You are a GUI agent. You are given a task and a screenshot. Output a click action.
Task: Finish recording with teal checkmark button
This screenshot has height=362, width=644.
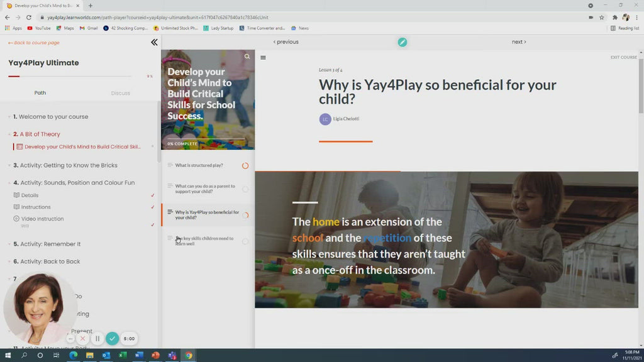(112, 339)
